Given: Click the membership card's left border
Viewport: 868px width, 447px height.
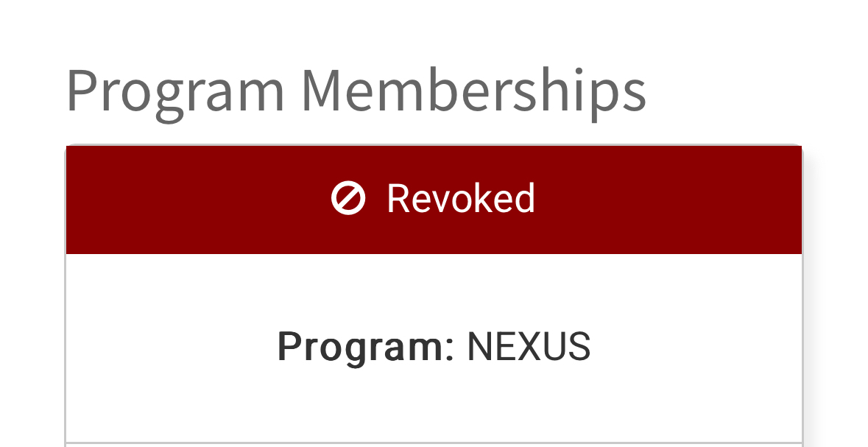Looking at the screenshot, I should click(66, 346).
